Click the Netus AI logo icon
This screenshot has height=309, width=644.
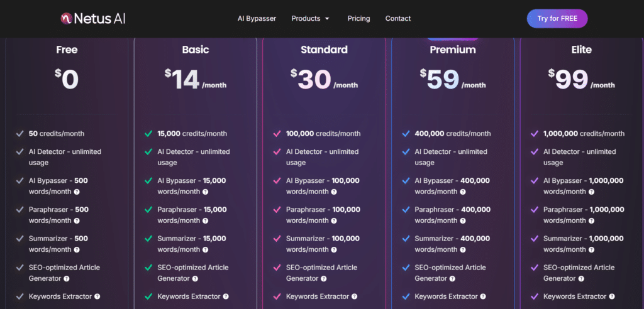coord(67,19)
